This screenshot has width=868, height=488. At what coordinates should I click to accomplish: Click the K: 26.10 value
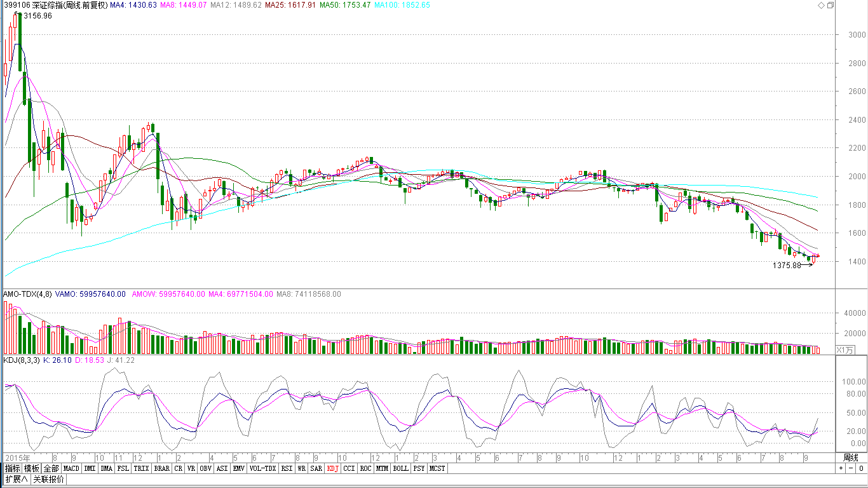point(58,360)
